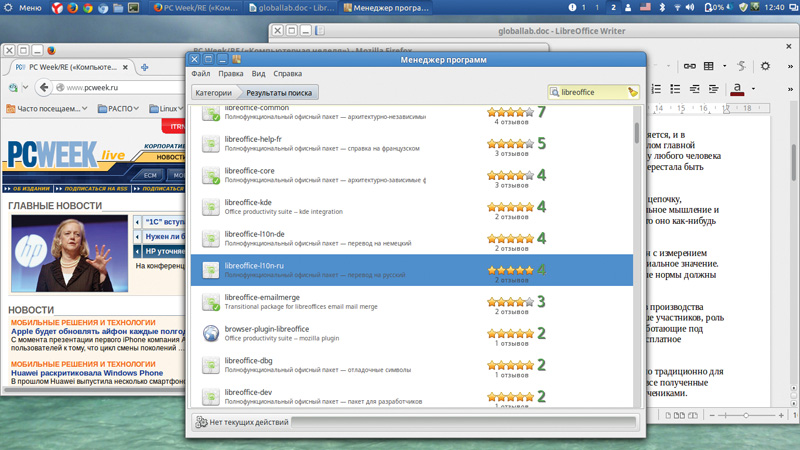The width and height of the screenshot is (800, 450).
Task: Open the Huawei раскритиковала Windows Phone link
Action: point(87,373)
